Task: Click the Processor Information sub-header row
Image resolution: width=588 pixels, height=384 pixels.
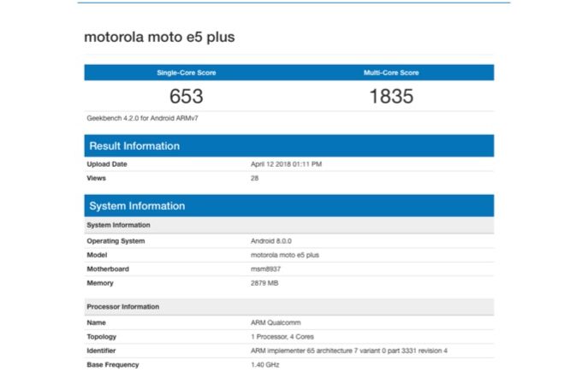Action: pos(123,306)
